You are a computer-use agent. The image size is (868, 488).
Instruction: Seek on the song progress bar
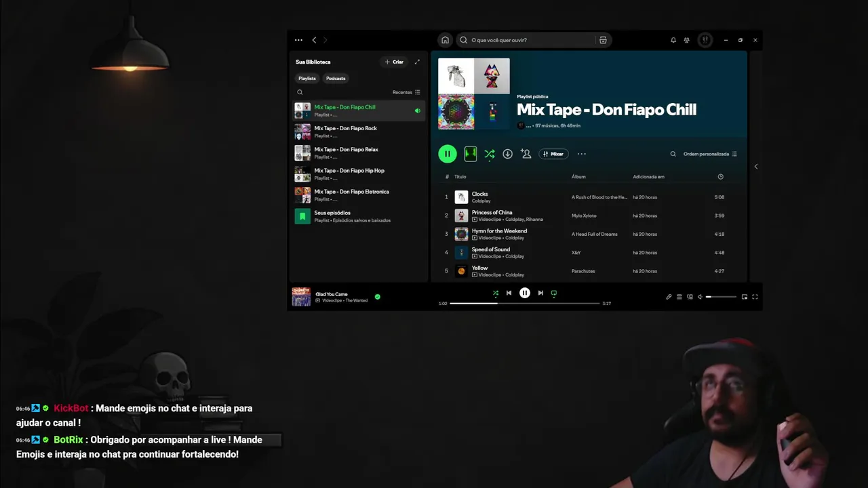[x=525, y=303]
